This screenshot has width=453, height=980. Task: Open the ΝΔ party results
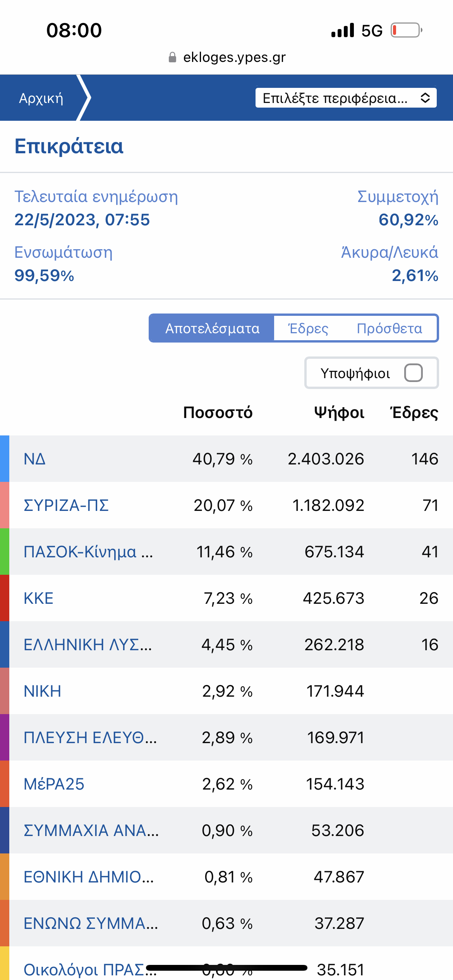34,459
